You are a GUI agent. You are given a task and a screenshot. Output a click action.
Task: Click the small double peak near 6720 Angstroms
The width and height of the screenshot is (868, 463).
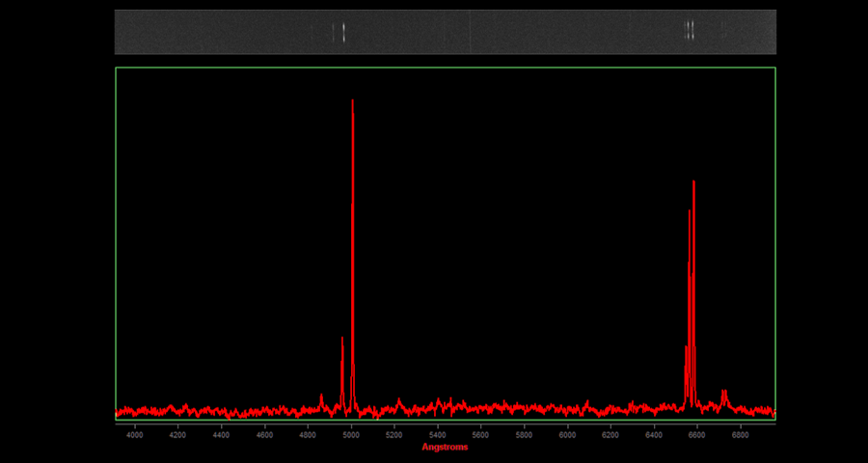[723, 393]
